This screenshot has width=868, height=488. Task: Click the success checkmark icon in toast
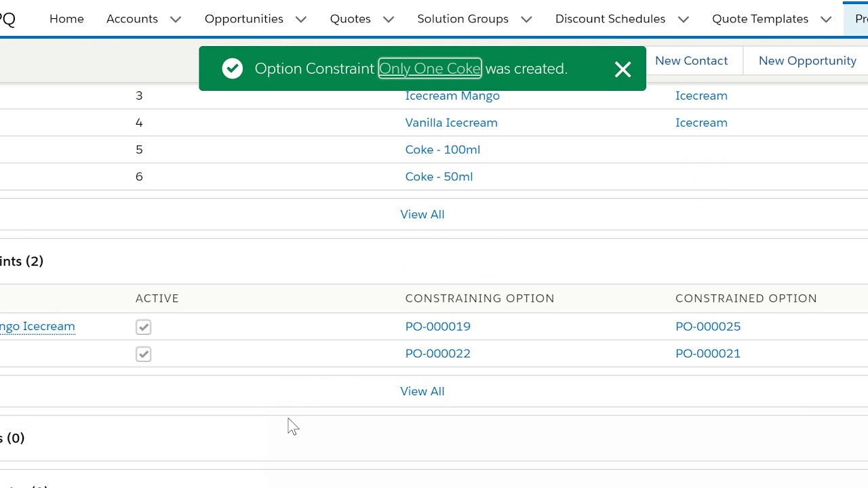[233, 68]
